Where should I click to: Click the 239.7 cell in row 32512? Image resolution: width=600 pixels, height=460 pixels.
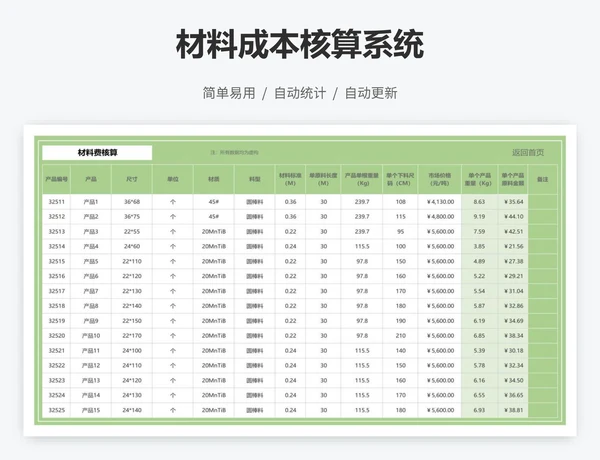pos(362,217)
